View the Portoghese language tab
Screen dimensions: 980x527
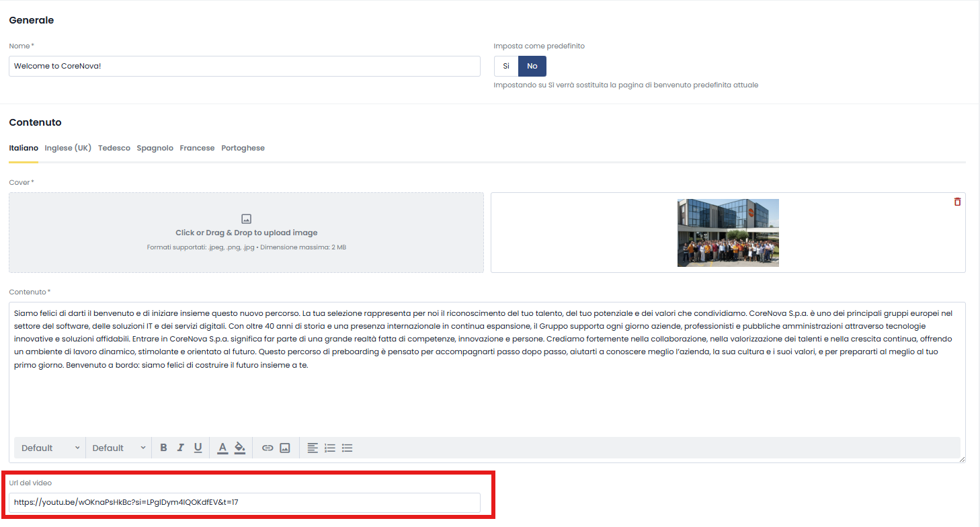[x=243, y=148]
